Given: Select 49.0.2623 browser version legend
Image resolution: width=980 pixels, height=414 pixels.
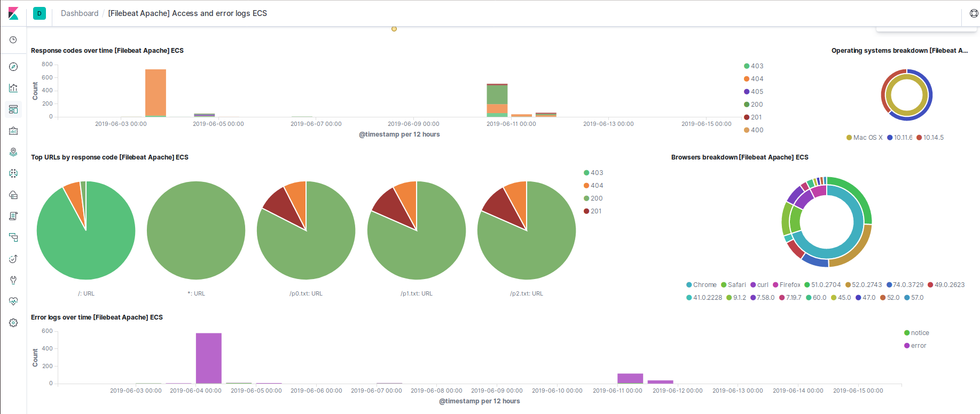Looking at the screenshot, I should (946, 285).
